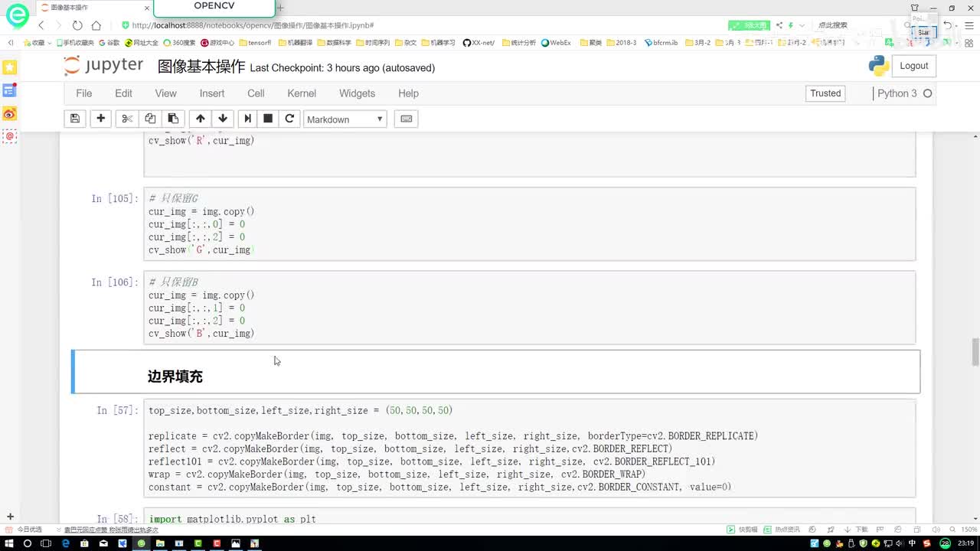Image resolution: width=980 pixels, height=551 pixels.
Task: Move the selected cell down
Action: (223, 119)
